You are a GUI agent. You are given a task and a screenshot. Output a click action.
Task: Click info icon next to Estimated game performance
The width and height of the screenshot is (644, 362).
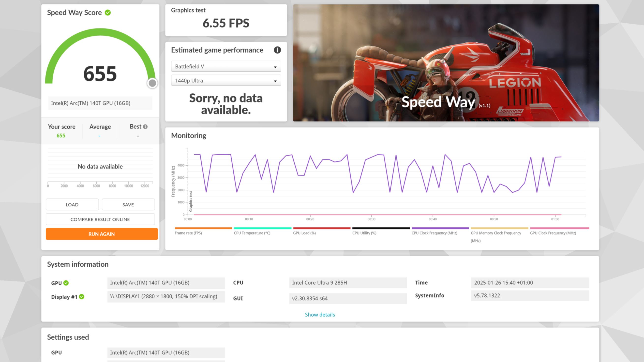[277, 50]
